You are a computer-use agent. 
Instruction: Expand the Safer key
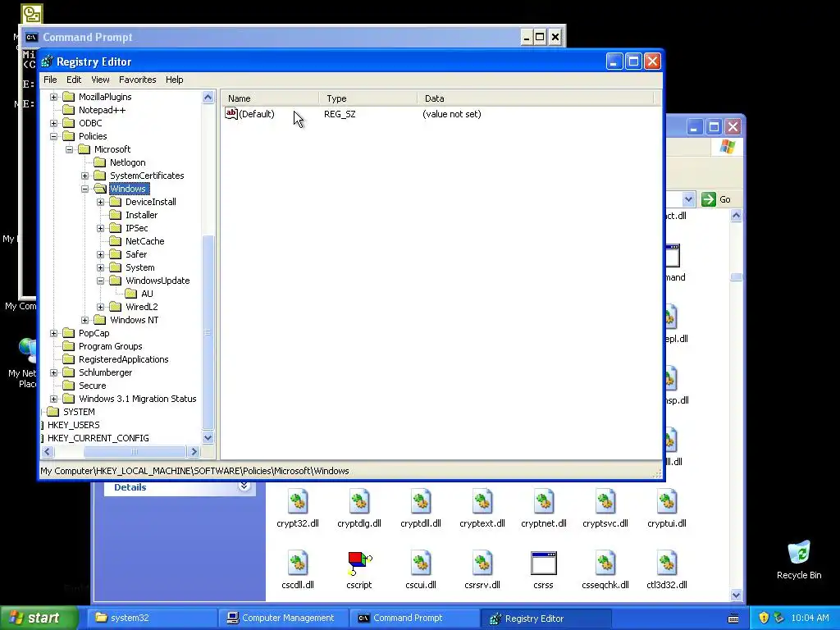click(100, 254)
